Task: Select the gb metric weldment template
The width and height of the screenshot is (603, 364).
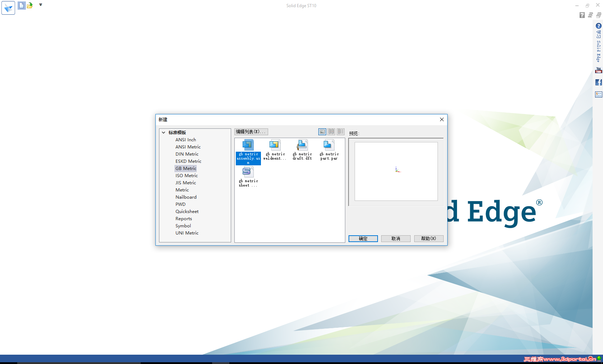Action: coord(275,150)
